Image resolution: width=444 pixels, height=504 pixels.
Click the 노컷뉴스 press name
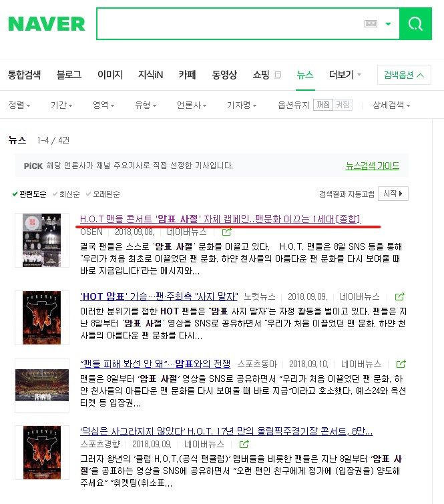click(x=260, y=296)
